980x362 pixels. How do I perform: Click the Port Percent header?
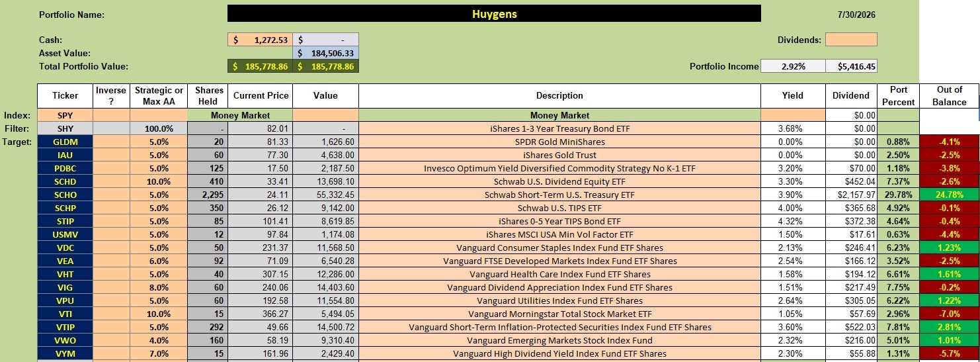pyautogui.click(x=899, y=96)
